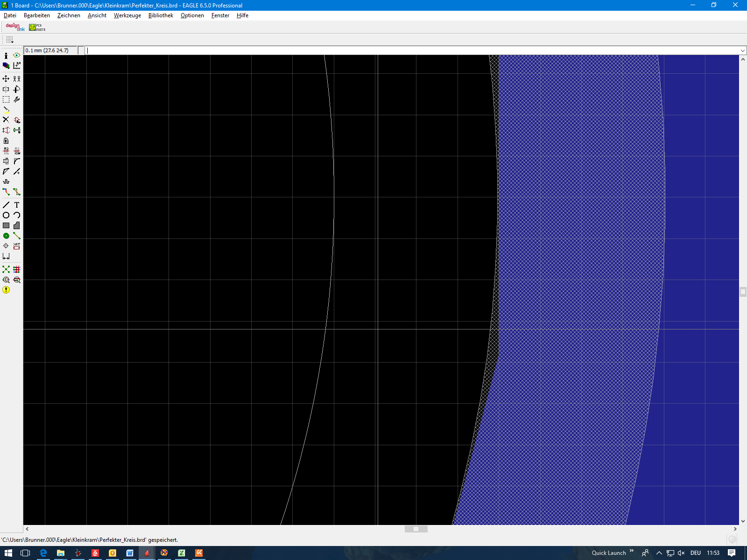
Task: Click the horizontal scrollbar thumb
Action: point(416,529)
